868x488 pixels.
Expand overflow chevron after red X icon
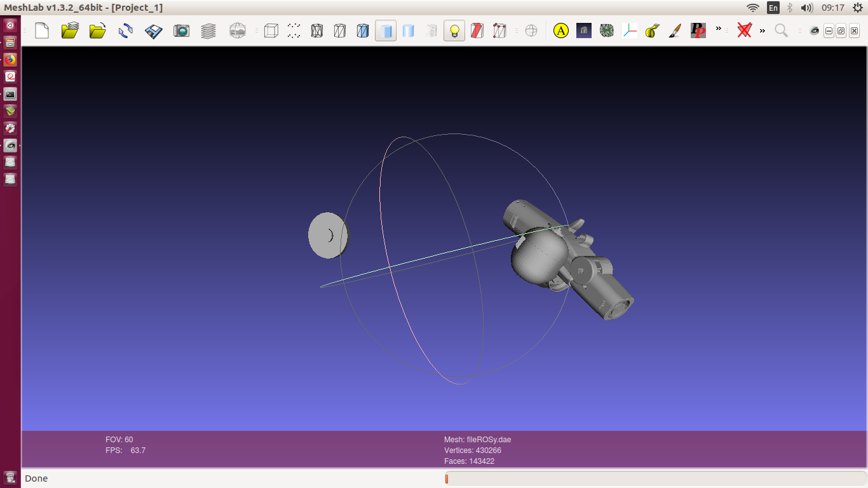tap(763, 30)
